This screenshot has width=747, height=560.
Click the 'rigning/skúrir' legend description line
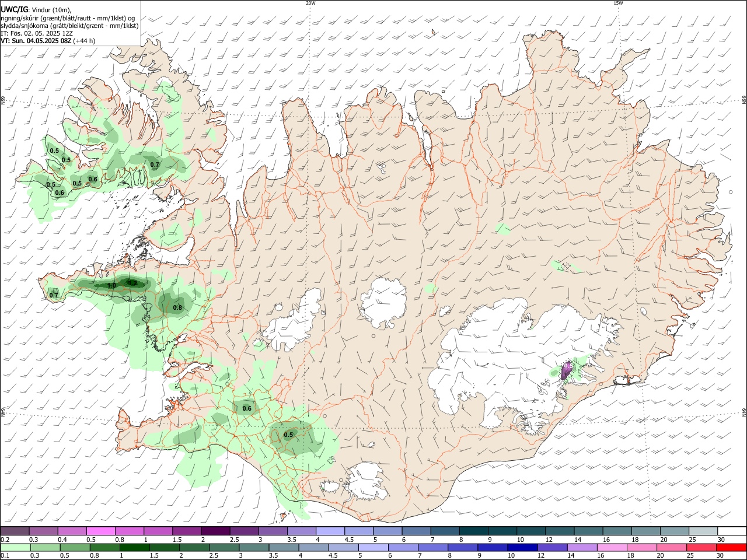(x=68, y=17)
